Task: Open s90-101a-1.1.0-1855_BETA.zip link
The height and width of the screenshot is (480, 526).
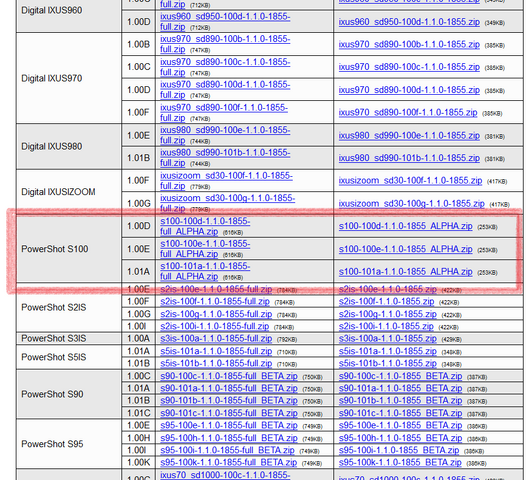Action: click(400, 388)
